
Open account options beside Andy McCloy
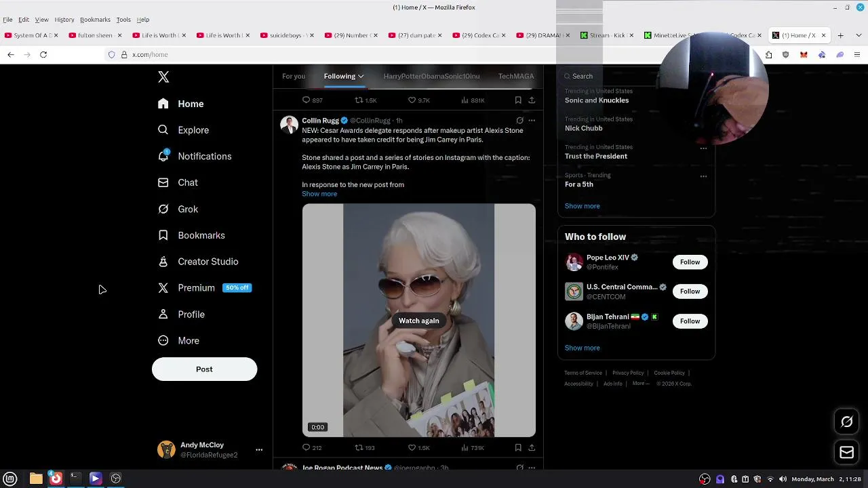click(x=259, y=450)
